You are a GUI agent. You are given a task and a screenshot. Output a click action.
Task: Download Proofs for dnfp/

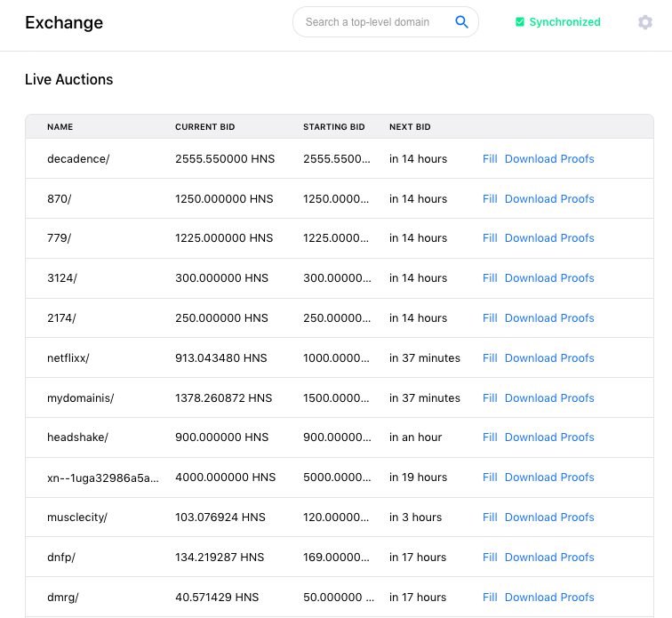(x=549, y=557)
